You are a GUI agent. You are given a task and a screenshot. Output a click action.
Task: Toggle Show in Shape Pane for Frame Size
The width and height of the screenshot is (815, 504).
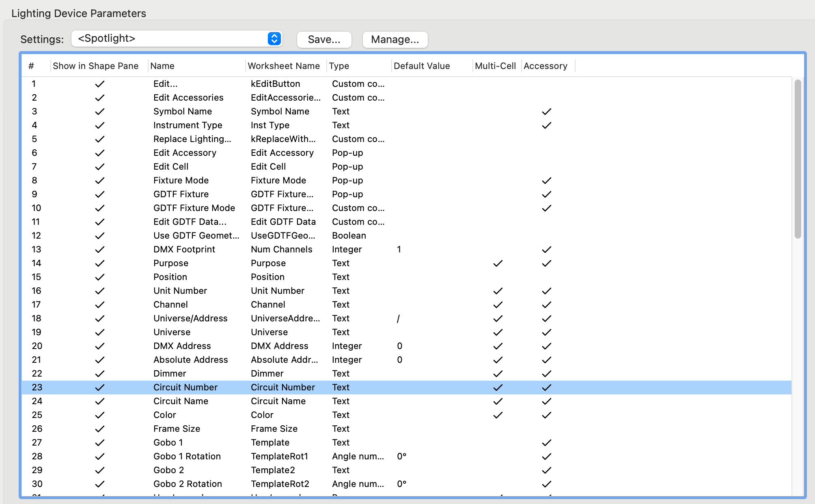[x=99, y=429]
